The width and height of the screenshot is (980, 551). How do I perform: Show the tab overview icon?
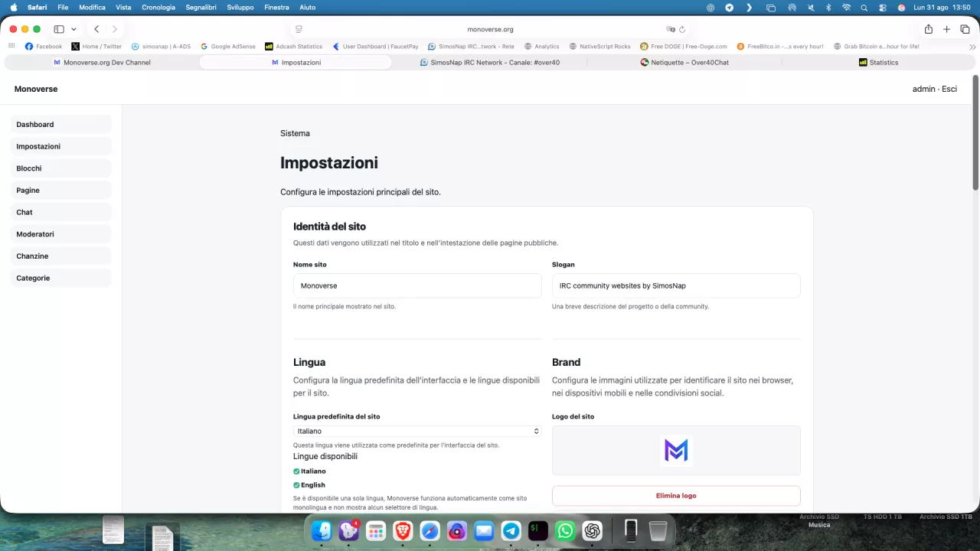(x=965, y=29)
